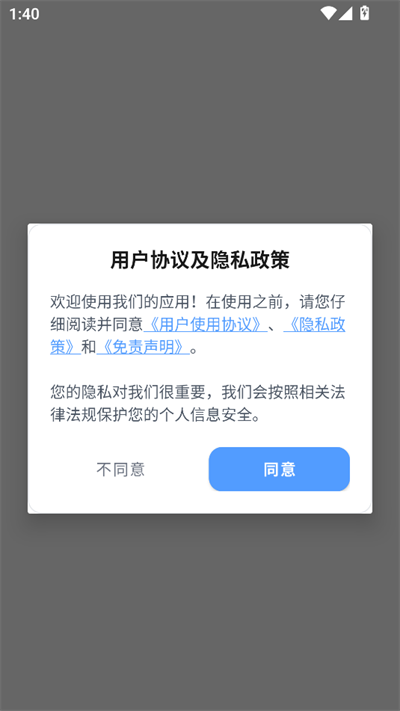
Task: Tap the phrase 在使用之前，请您仔
Action: click(x=275, y=302)
